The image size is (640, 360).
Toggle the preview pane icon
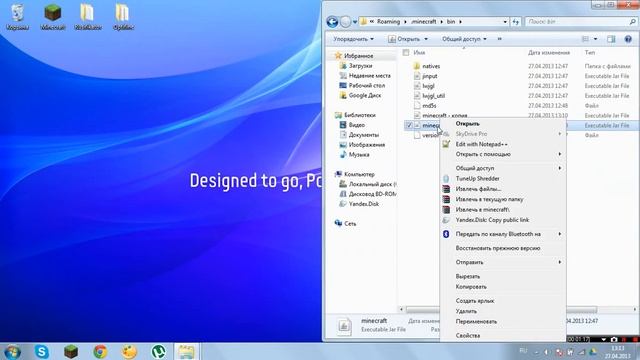coord(611,39)
